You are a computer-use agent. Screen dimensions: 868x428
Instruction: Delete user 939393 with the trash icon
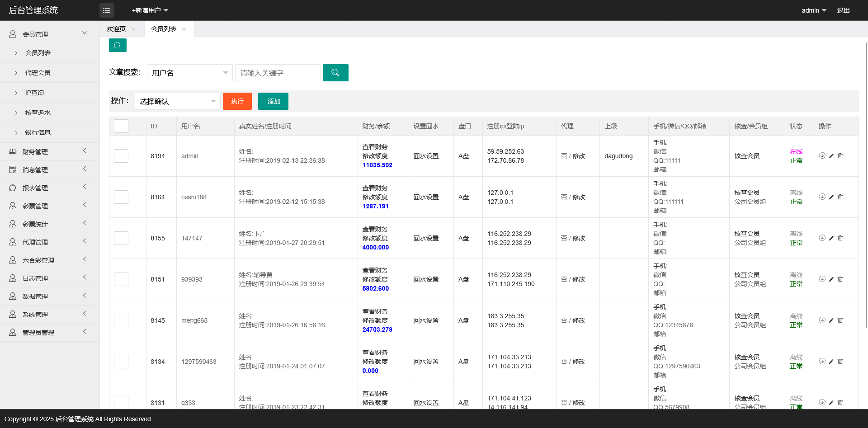[x=840, y=279]
